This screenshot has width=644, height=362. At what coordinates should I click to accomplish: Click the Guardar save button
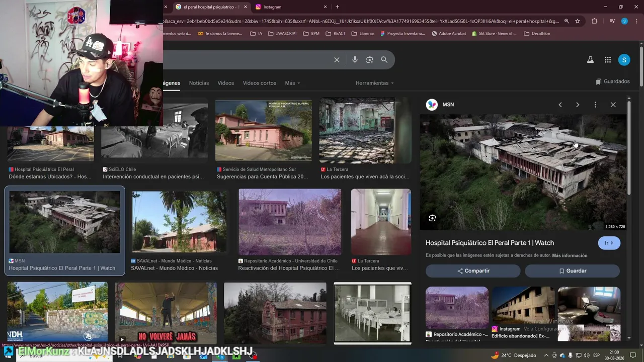point(572,271)
